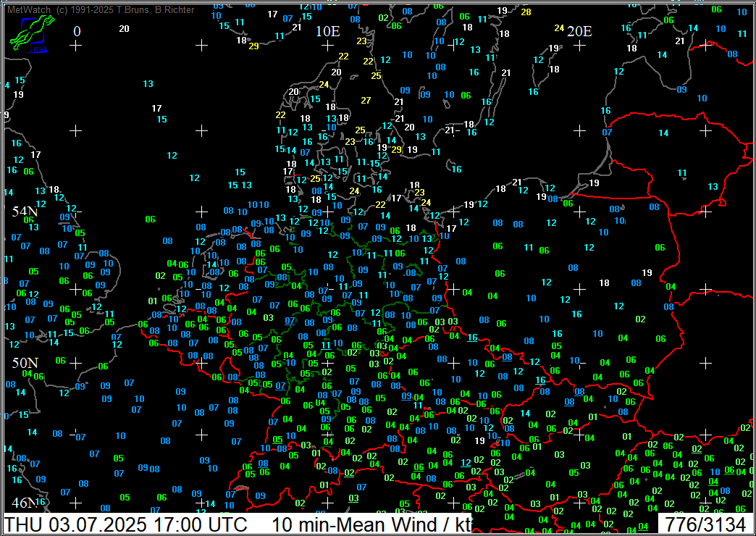
Task: Click the underlined 09 wind value
Action: coord(406,396)
